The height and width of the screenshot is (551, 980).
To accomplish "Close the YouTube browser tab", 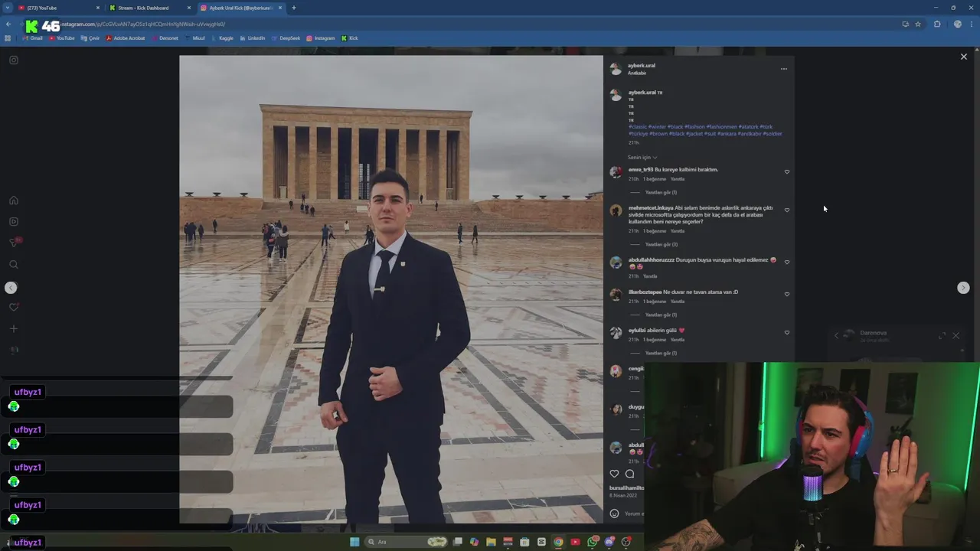I will [97, 8].
